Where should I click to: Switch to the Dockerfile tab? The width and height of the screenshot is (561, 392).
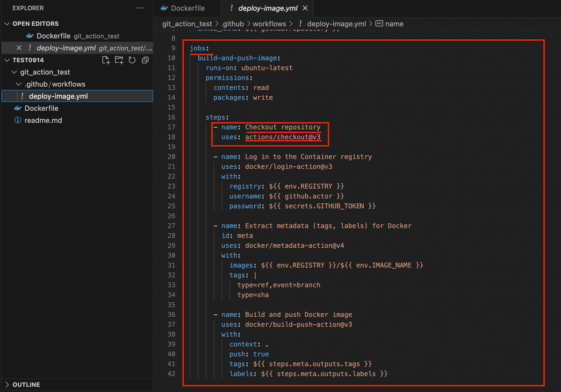[187, 8]
